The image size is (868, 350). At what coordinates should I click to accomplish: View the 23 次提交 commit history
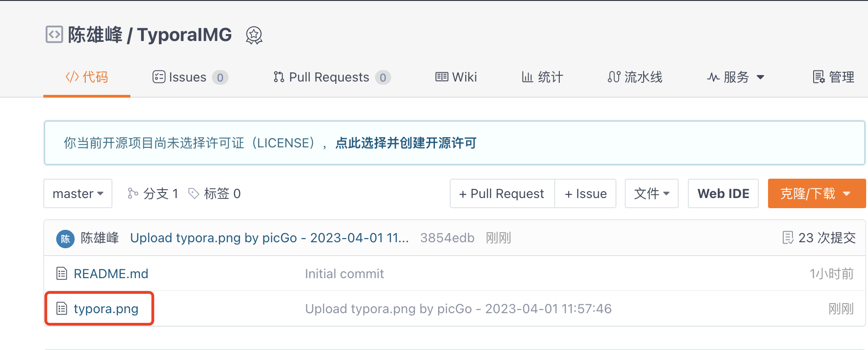pyautogui.click(x=819, y=238)
